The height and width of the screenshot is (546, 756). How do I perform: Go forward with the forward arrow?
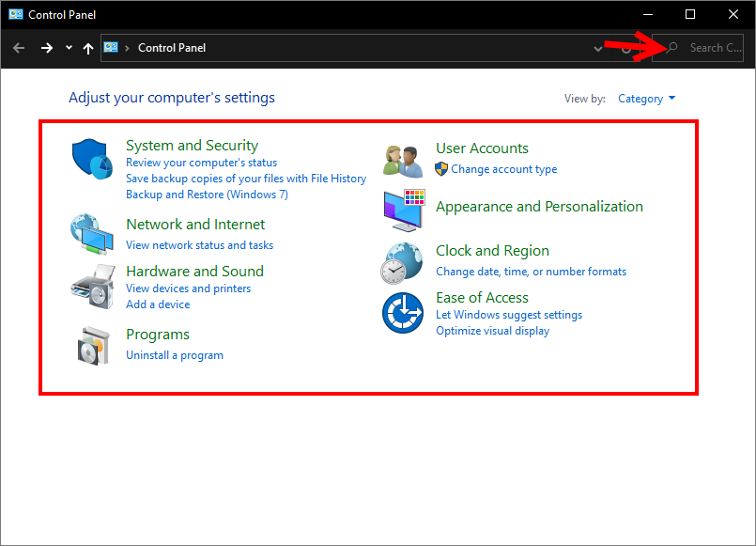pyautogui.click(x=47, y=48)
